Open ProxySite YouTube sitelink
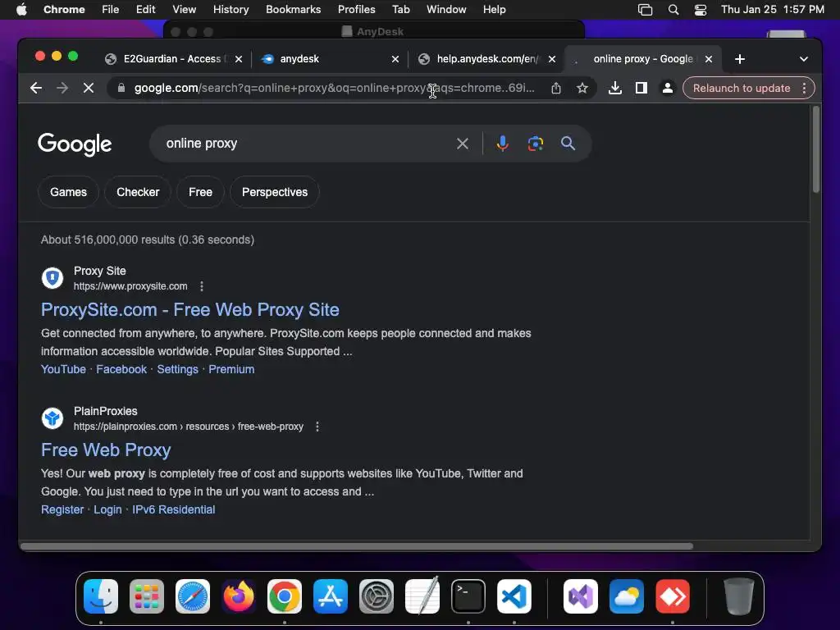Image resolution: width=840 pixels, height=630 pixels. [63, 369]
